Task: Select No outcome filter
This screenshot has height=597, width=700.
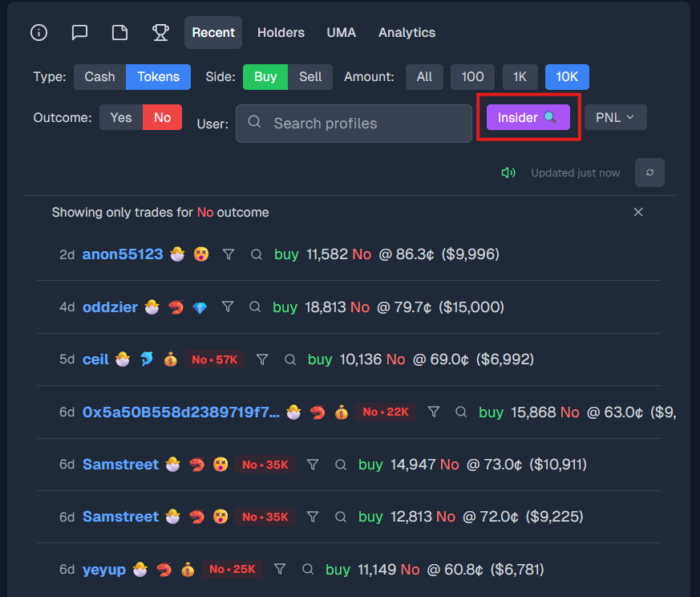Action: (163, 117)
